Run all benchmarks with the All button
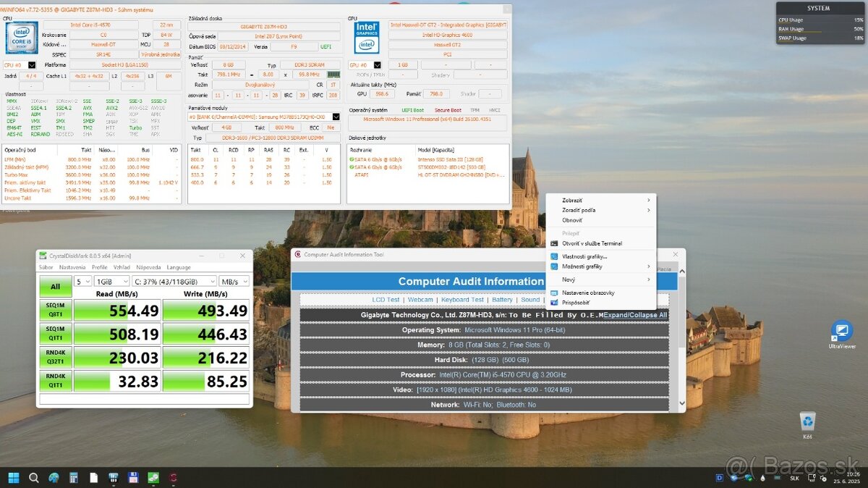This screenshot has width=868, height=488. (x=56, y=286)
